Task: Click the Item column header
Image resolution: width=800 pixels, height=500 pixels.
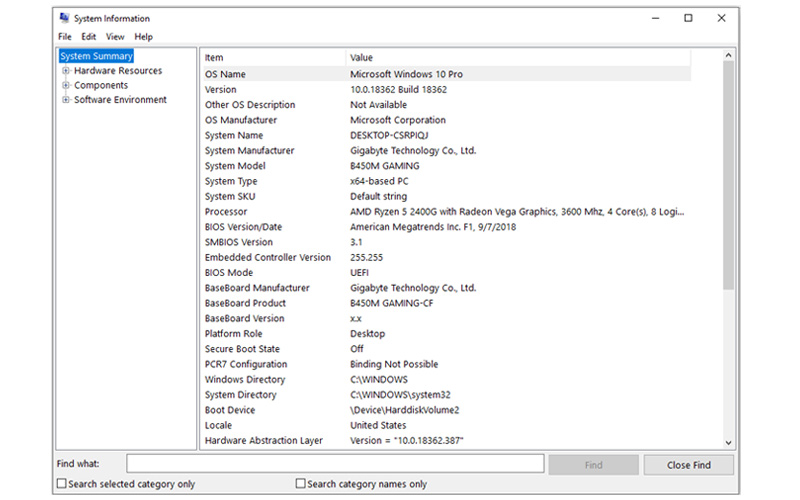Action: [274, 58]
